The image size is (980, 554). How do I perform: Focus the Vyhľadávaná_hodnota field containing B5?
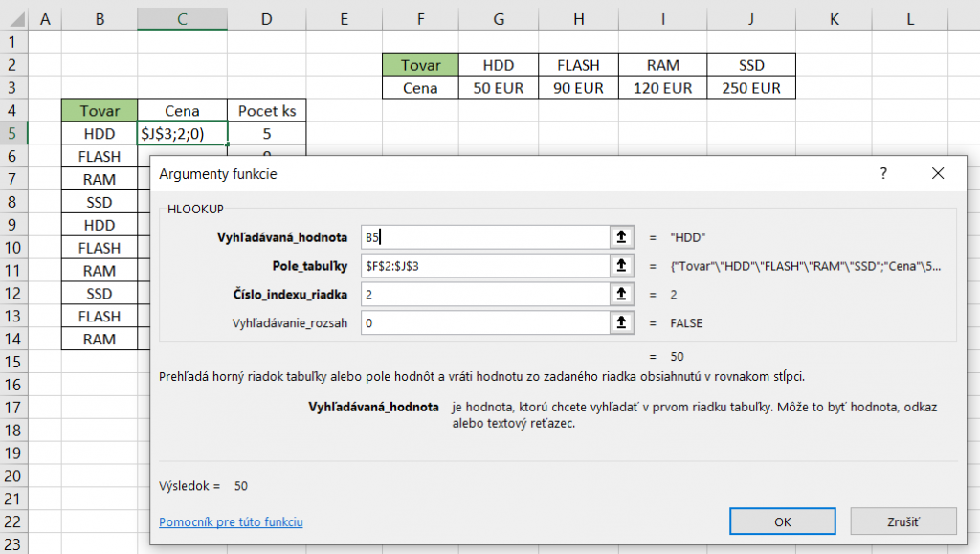485,237
